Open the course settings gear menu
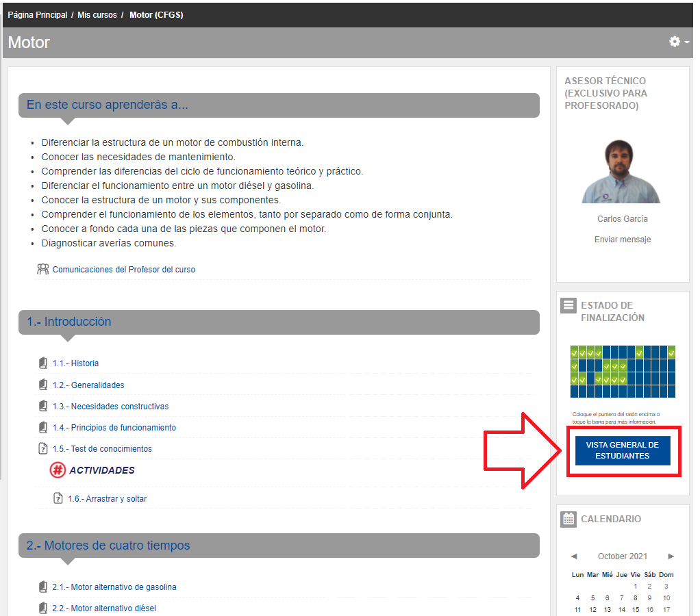Image resolution: width=700 pixels, height=616 pixels. 678,42
